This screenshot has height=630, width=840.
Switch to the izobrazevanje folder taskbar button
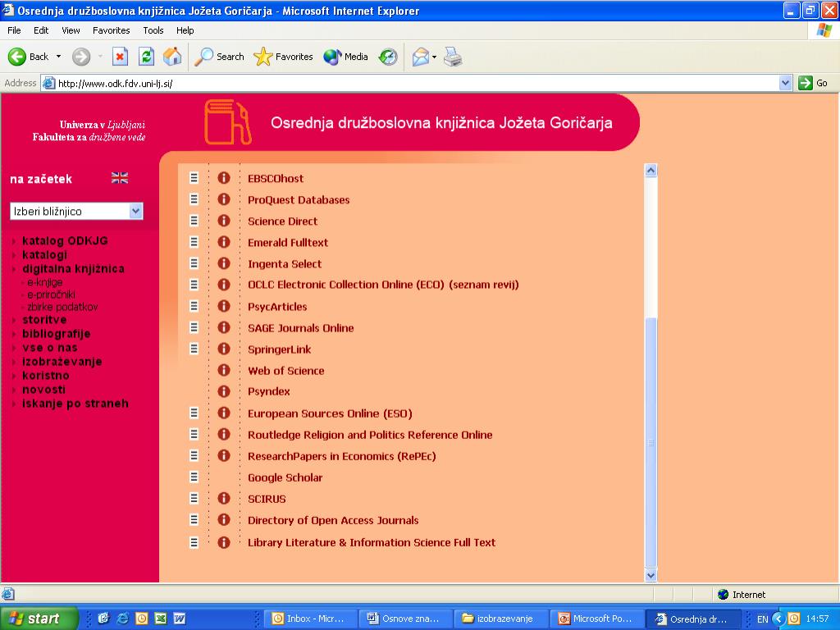500,619
